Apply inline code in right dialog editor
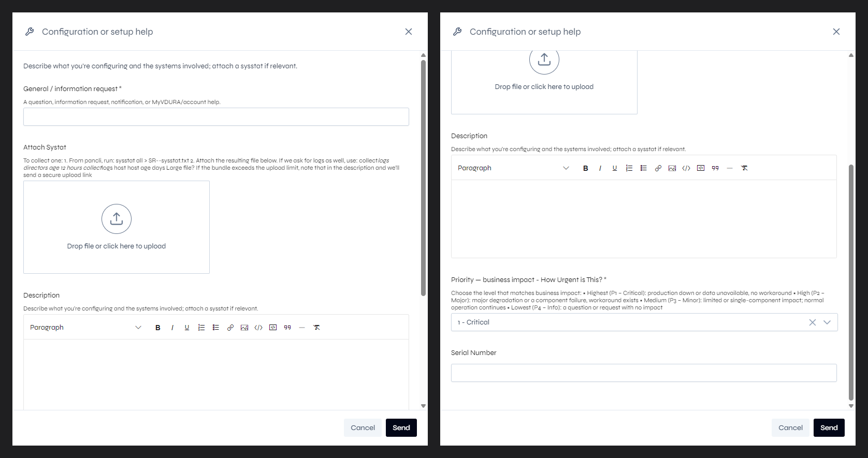Screen dimensions: 868x458 686,168
